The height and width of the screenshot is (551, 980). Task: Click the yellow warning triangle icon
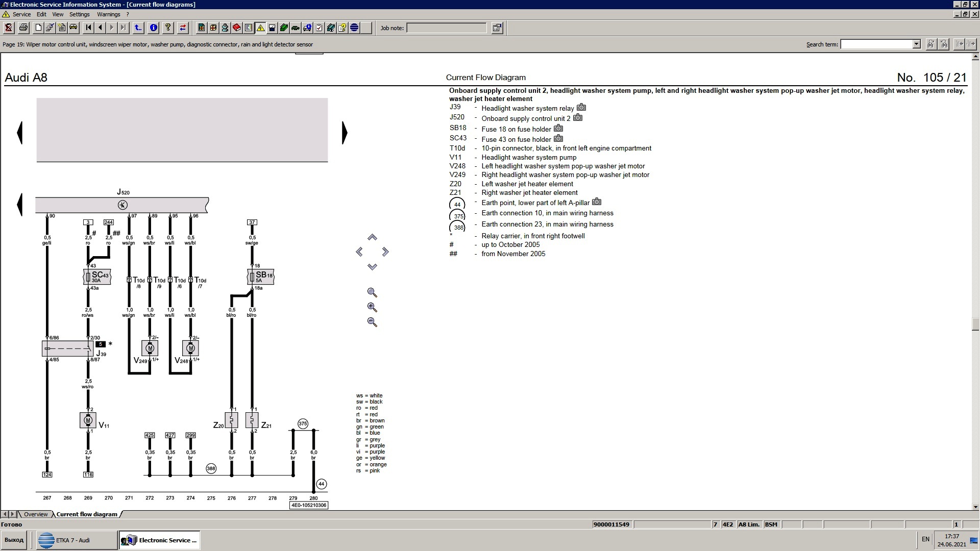pyautogui.click(x=260, y=28)
